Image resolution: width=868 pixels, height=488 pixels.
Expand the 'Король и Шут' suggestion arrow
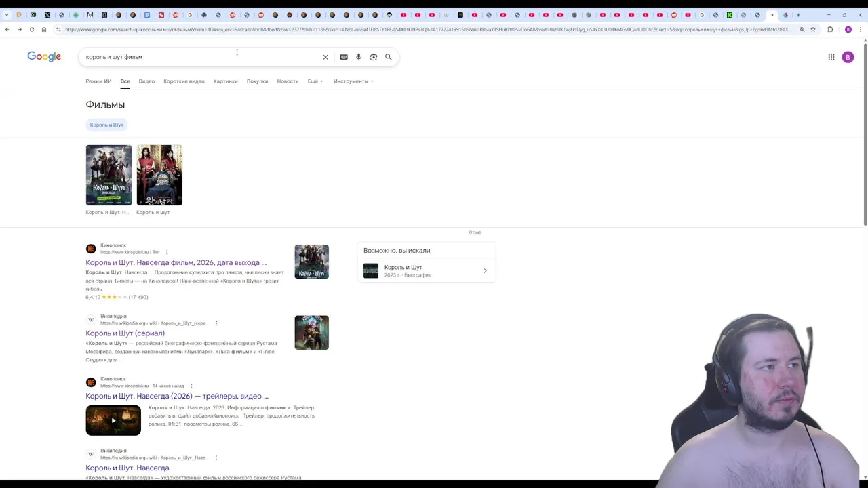(485, 271)
